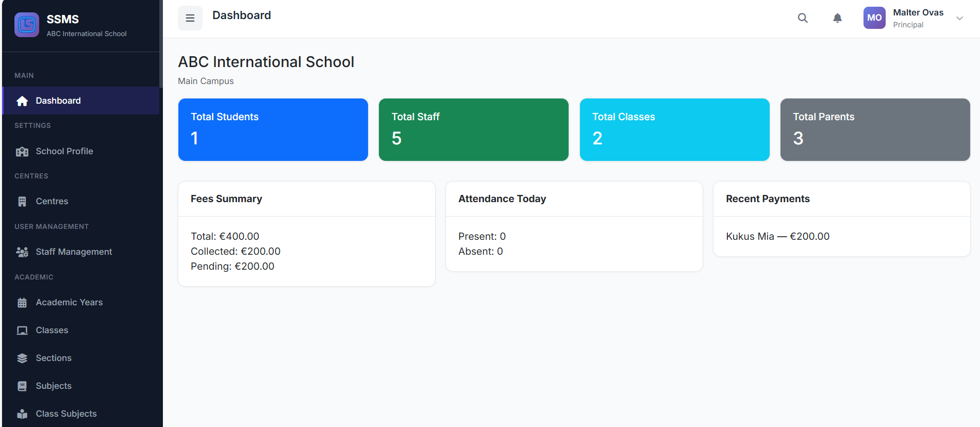The image size is (980, 427).
Task: Click the MO user avatar
Action: pos(874,18)
